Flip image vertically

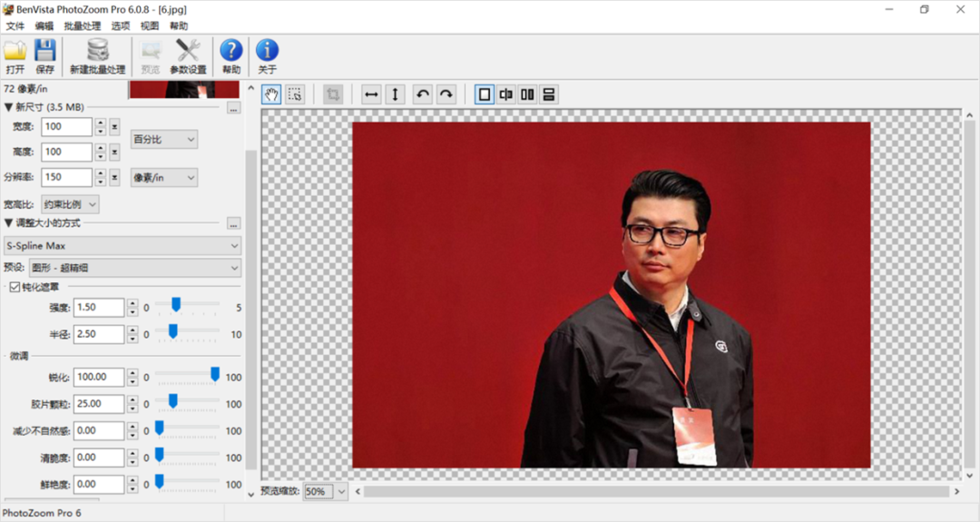(x=395, y=94)
